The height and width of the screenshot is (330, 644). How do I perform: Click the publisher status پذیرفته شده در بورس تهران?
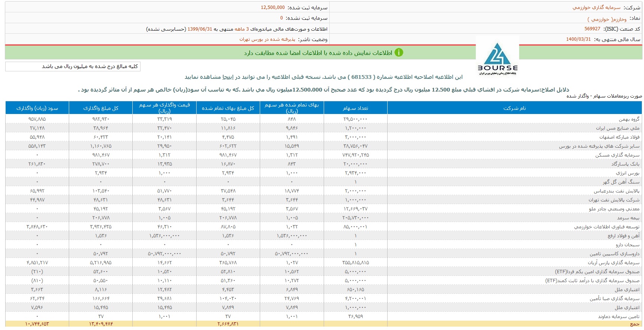(x=267, y=39)
